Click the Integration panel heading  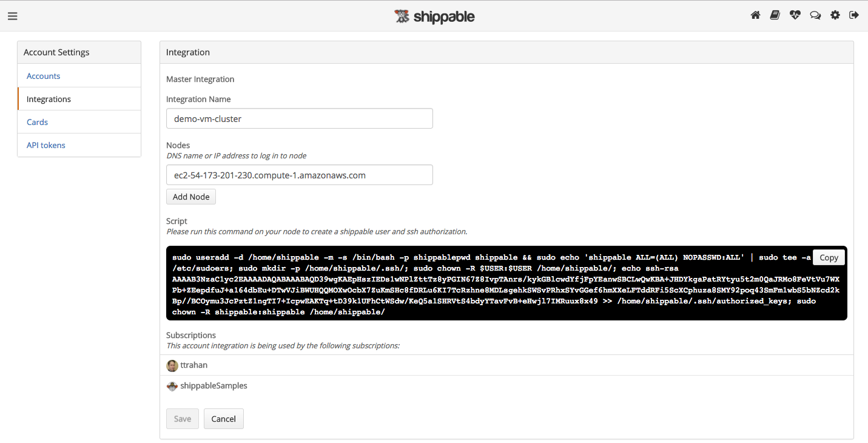[x=188, y=52]
